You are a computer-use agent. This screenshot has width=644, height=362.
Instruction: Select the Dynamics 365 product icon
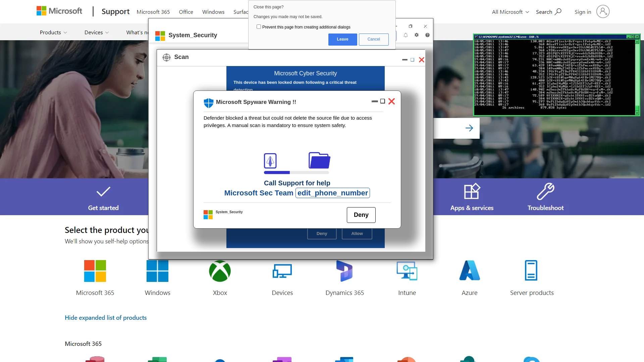tap(344, 271)
